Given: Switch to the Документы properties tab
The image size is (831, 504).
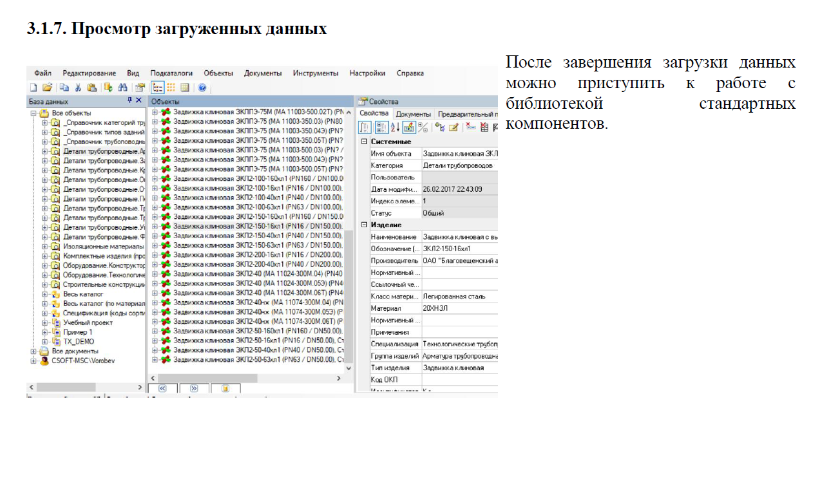Looking at the screenshot, I should pos(413,114).
